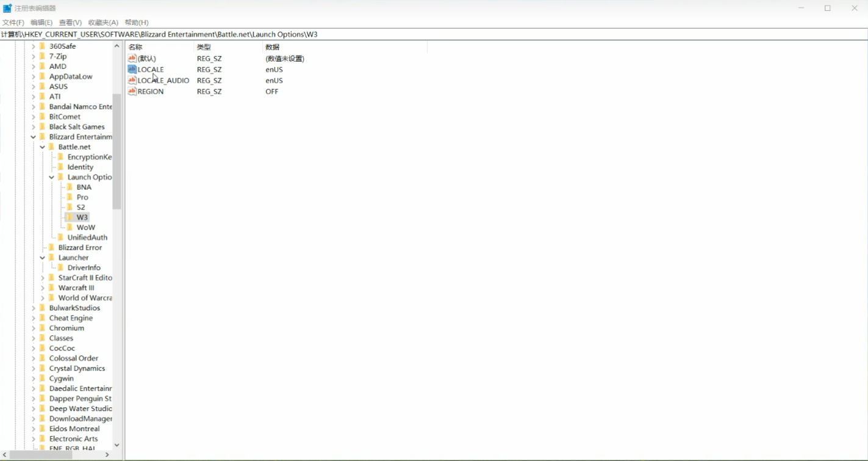The height and width of the screenshot is (461, 868).
Task: Click the Cheat Engine folder icon
Action: click(42, 318)
